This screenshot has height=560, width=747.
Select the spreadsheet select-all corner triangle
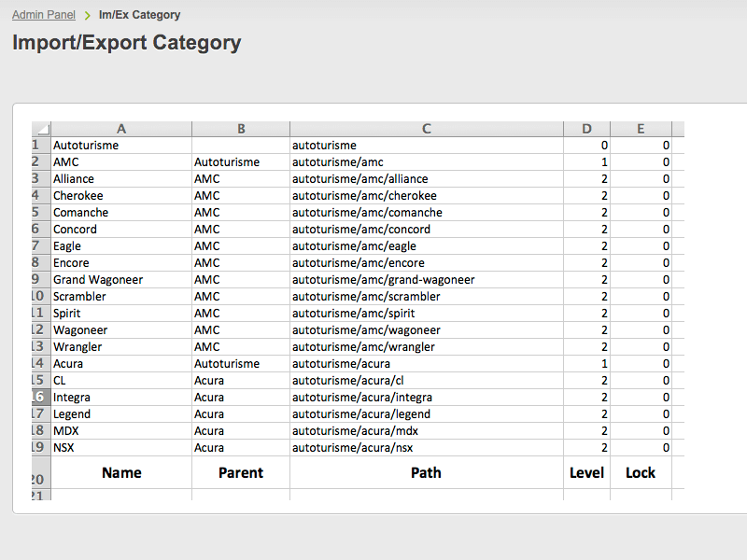click(x=43, y=129)
